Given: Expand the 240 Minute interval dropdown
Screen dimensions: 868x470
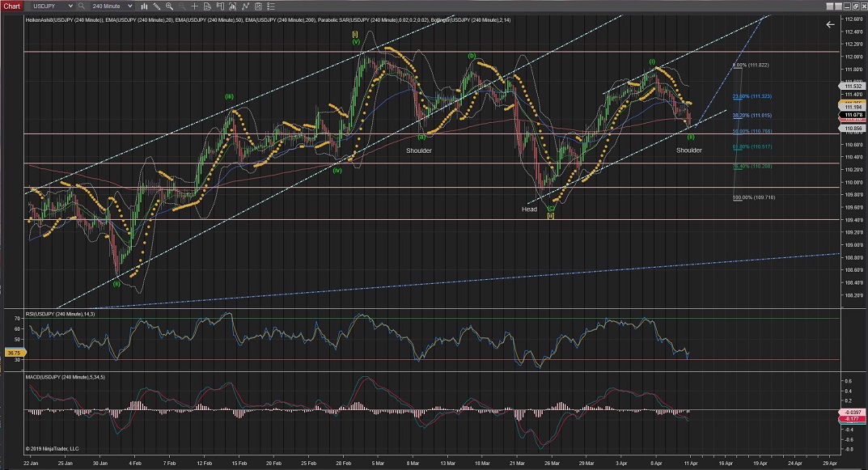Looking at the screenshot, I should [x=129, y=6].
